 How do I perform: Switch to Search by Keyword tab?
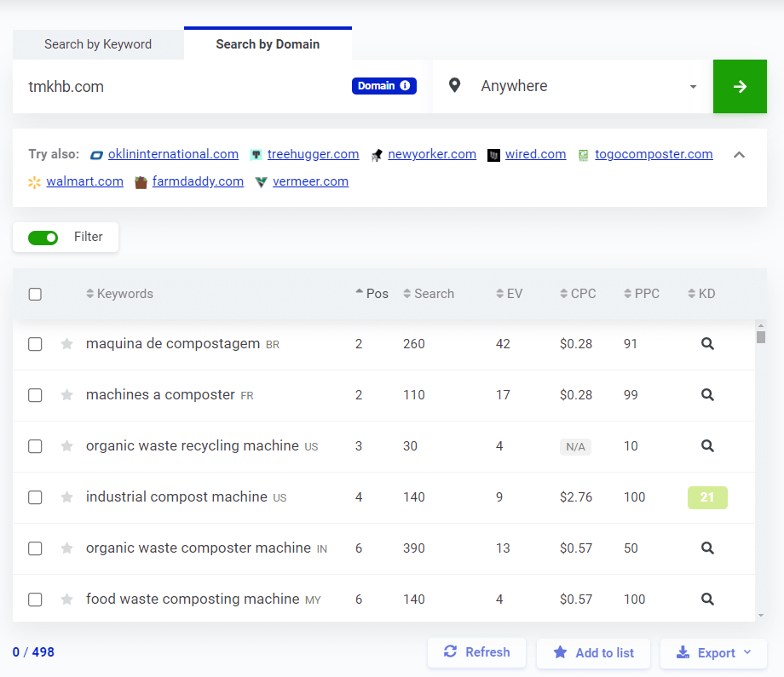pos(98,44)
